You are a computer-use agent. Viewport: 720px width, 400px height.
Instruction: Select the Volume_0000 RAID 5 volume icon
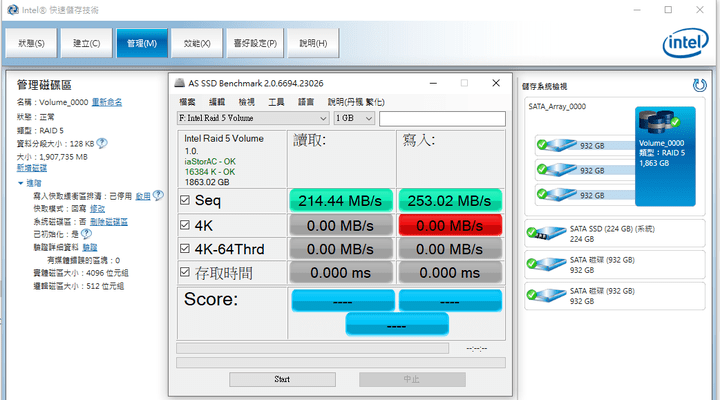(658, 121)
